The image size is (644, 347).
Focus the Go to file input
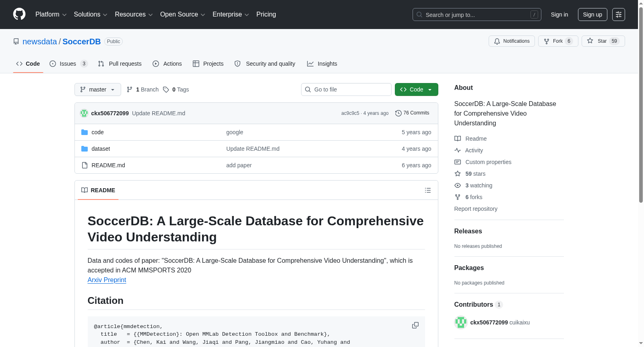pos(346,89)
